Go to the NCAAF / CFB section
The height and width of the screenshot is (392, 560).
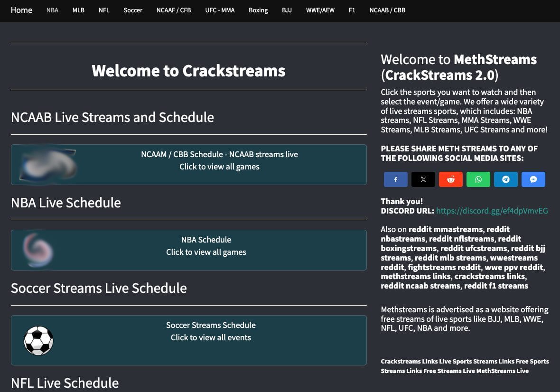[174, 10]
